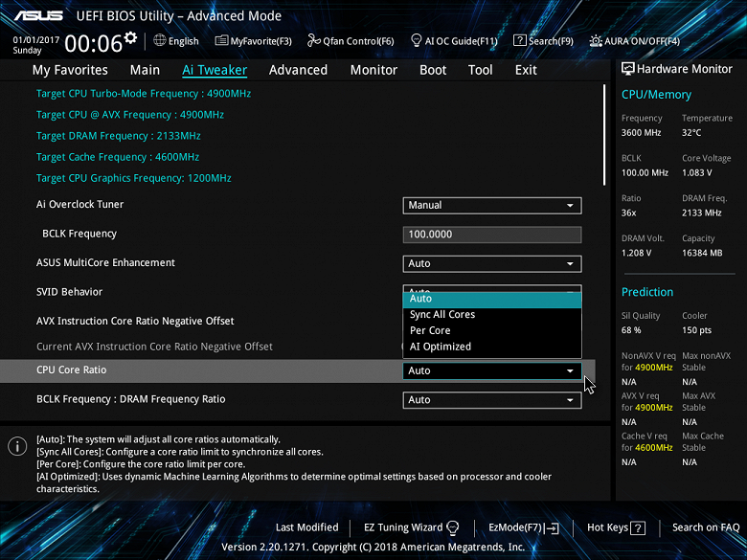Launch AI OC Guide(F11)

pos(454,41)
